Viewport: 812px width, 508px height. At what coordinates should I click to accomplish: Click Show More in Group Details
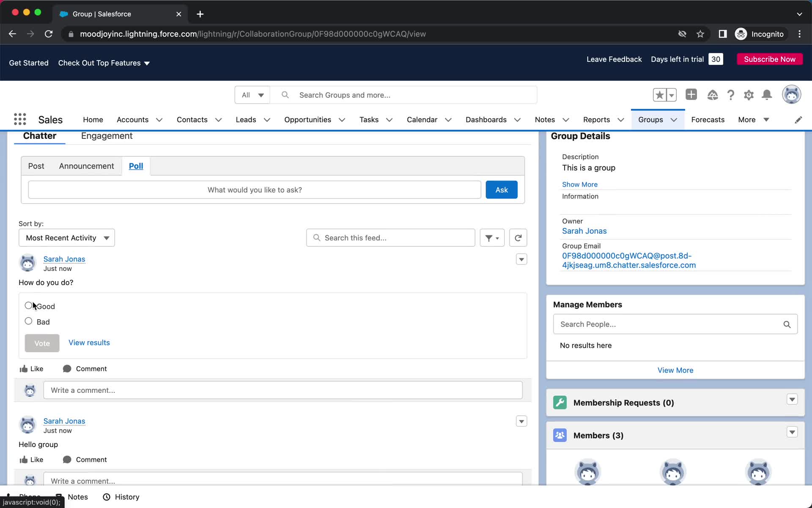click(580, 185)
